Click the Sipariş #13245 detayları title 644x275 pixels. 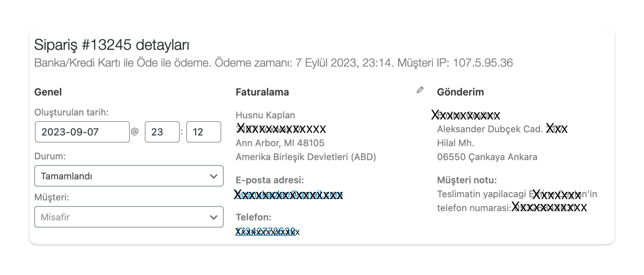[x=112, y=45]
